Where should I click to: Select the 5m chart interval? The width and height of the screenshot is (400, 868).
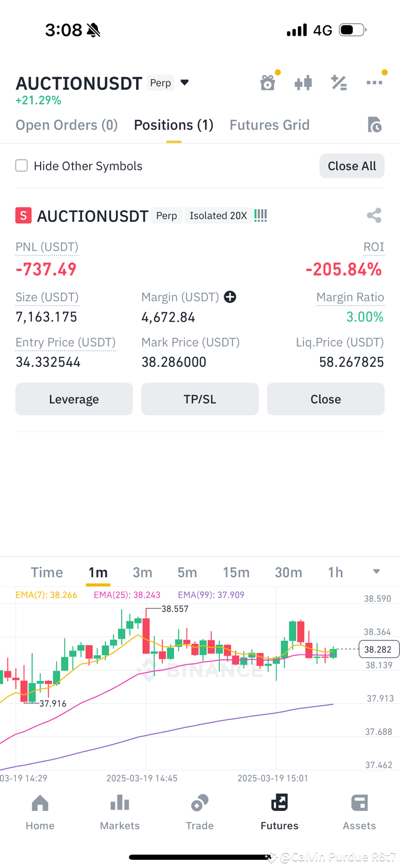187,572
